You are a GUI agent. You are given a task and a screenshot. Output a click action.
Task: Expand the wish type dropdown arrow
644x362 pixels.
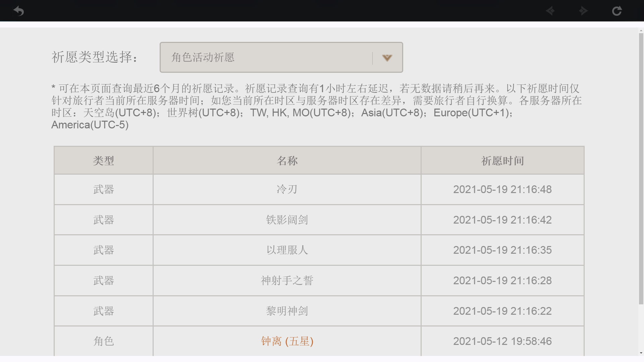[387, 58]
